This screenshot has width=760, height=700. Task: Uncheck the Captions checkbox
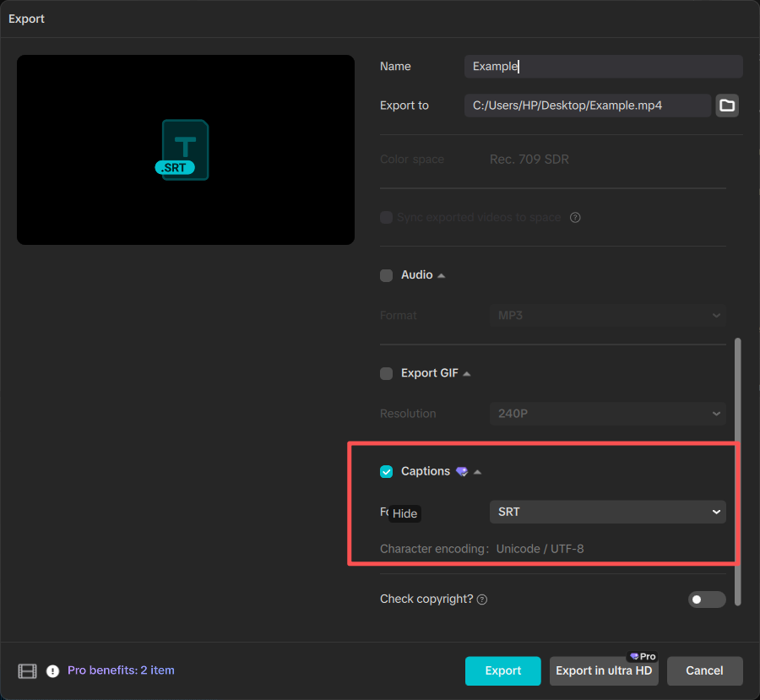[386, 472]
